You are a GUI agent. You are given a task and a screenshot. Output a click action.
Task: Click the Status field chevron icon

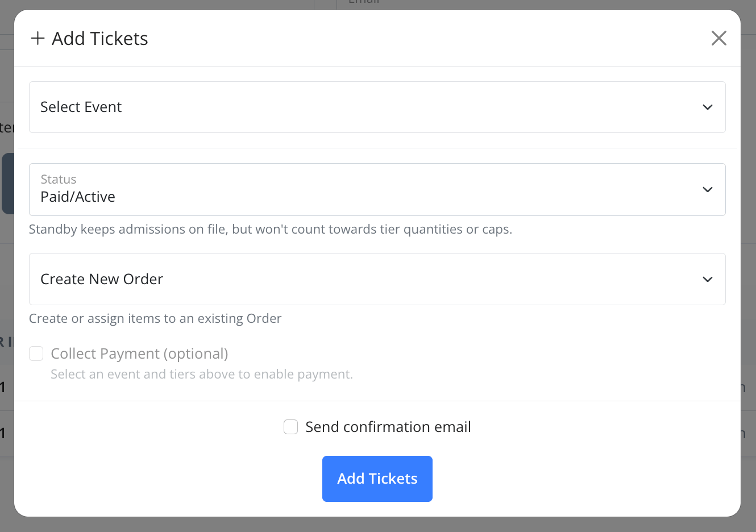pos(708,189)
